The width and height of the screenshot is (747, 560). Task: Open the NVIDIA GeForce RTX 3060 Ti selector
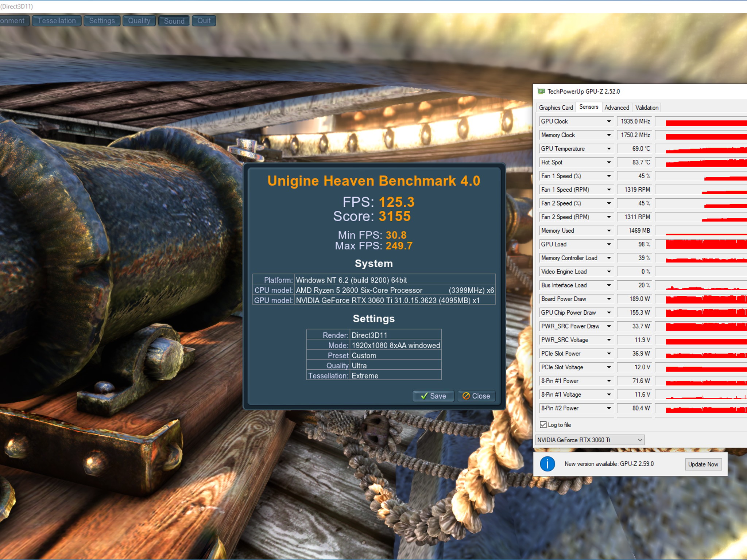coord(590,440)
